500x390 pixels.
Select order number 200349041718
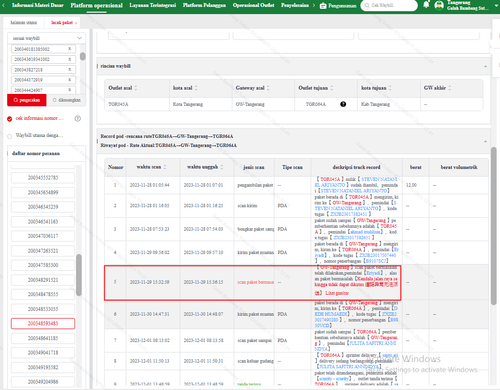click(x=43, y=353)
